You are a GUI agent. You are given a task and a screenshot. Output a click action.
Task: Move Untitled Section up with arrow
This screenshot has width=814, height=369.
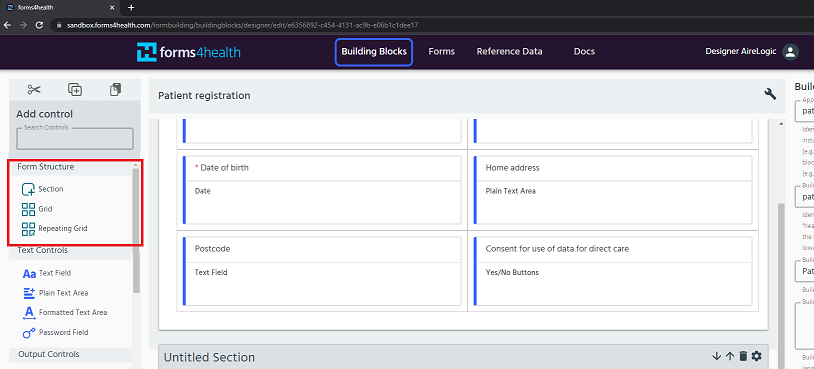click(730, 356)
